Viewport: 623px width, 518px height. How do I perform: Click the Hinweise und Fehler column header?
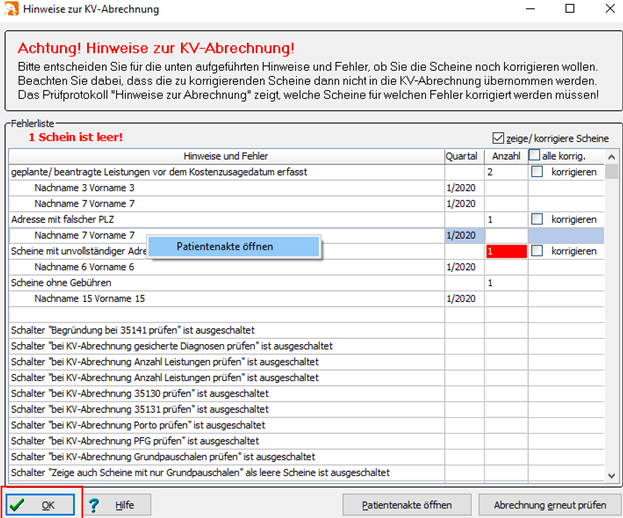tap(226, 156)
